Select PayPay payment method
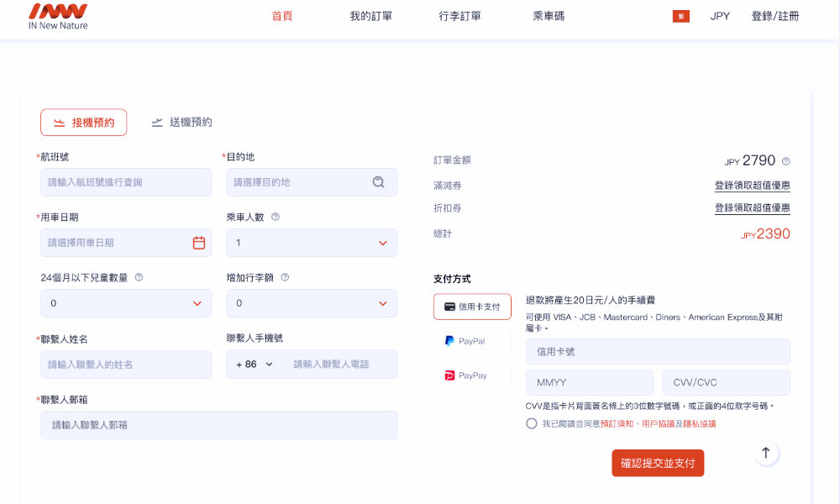 coord(472,375)
